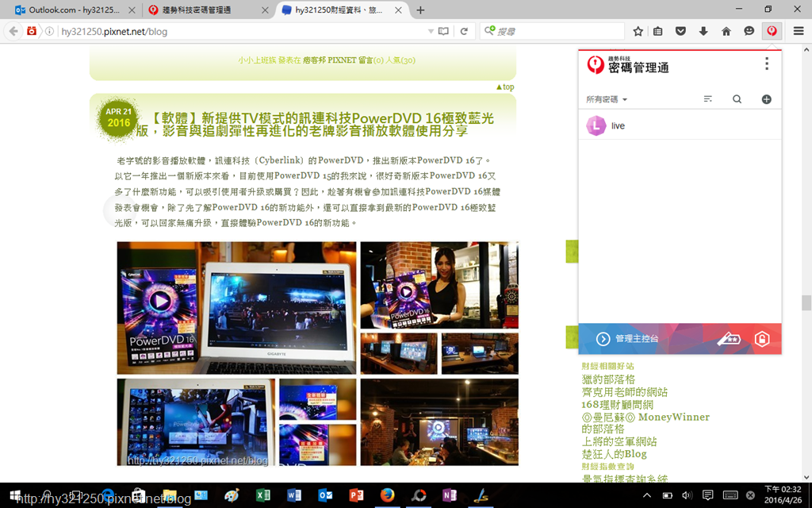Add a new password entry
The image size is (812, 508).
[767, 99]
